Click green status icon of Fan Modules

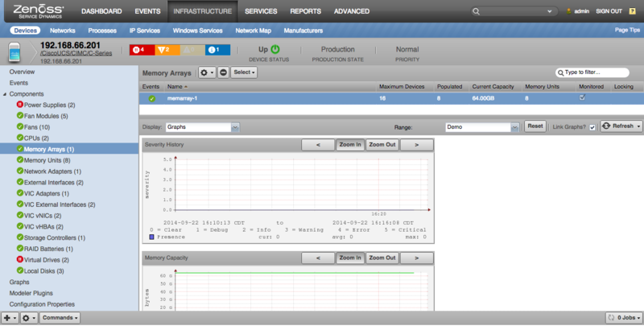tap(19, 115)
